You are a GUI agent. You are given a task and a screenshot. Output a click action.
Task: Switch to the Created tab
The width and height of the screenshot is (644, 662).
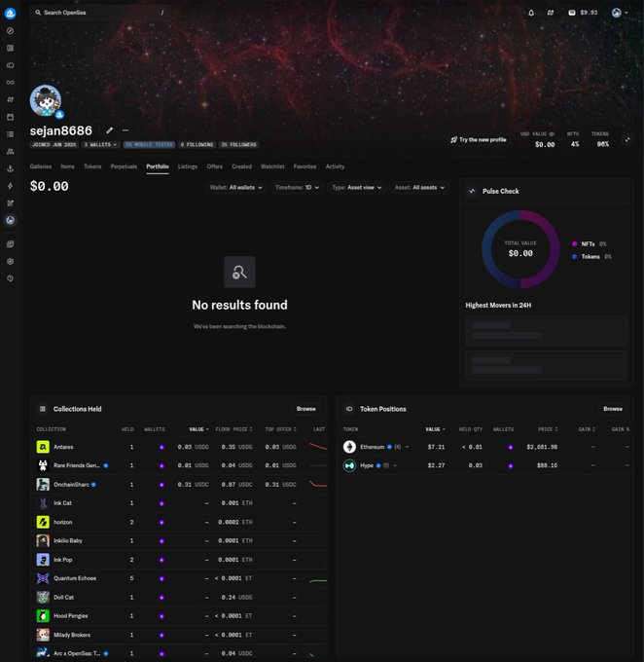pyautogui.click(x=241, y=166)
